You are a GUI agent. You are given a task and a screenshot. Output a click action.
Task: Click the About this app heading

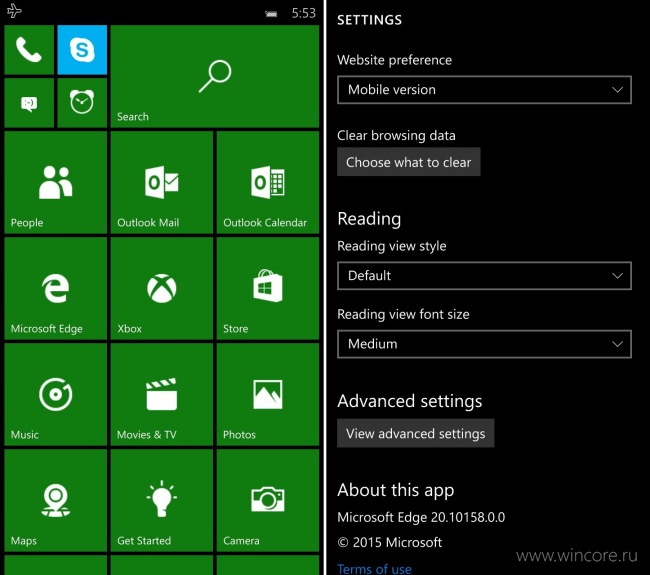point(396,490)
